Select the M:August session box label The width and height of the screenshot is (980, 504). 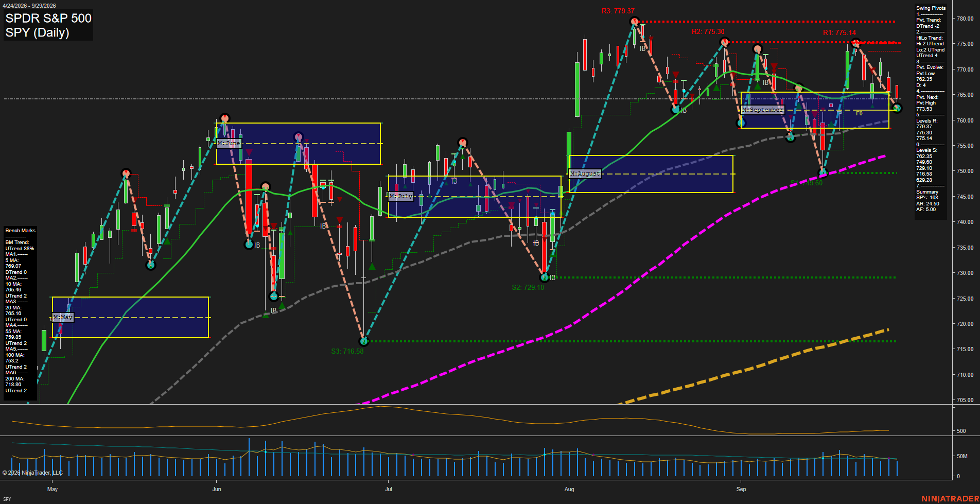[x=585, y=173]
